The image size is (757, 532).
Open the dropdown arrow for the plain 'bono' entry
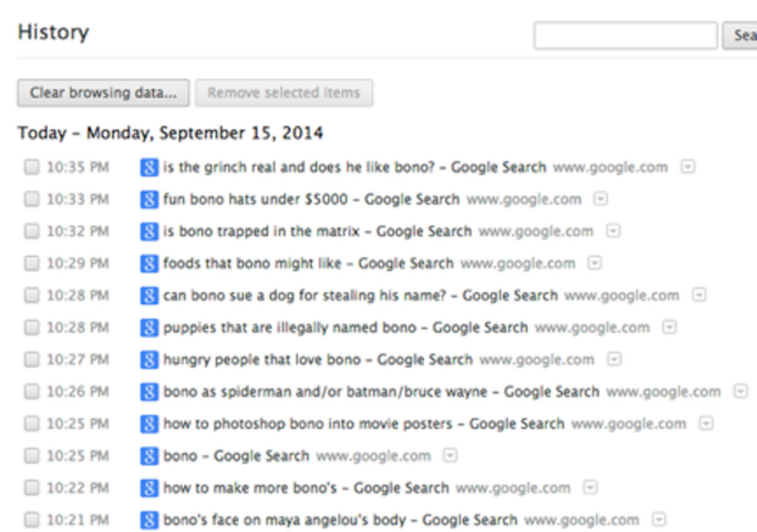point(450,455)
